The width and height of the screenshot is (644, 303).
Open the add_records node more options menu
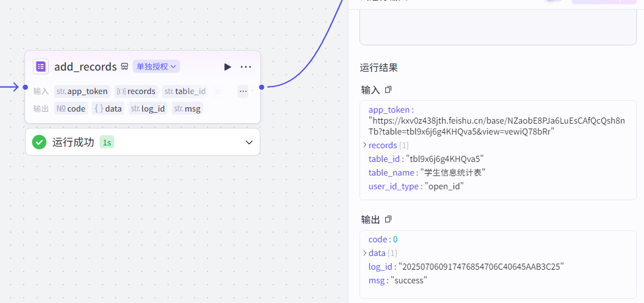(246, 67)
